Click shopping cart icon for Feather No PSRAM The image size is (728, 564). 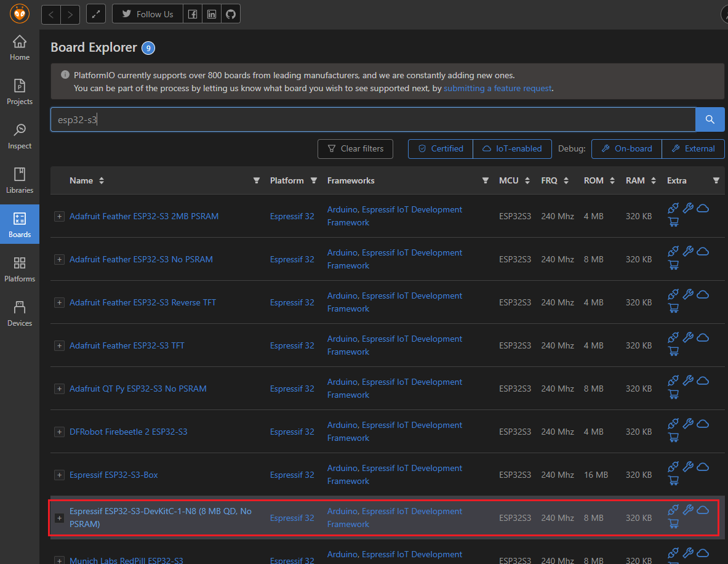coord(673,265)
